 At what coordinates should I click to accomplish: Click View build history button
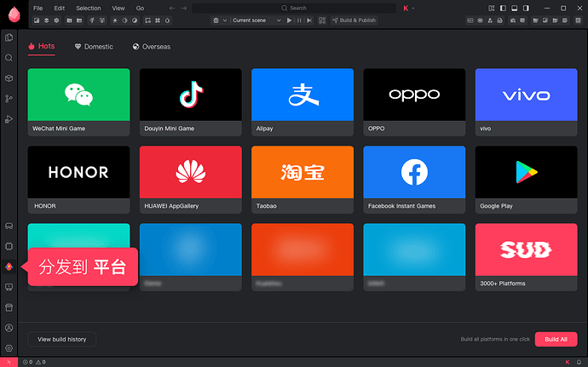pos(62,339)
